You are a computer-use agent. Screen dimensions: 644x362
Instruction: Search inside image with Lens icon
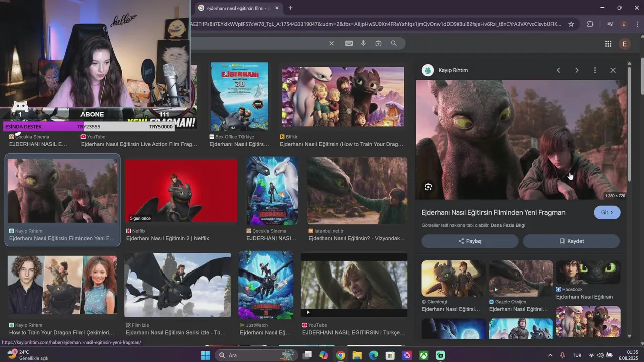[428, 187]
